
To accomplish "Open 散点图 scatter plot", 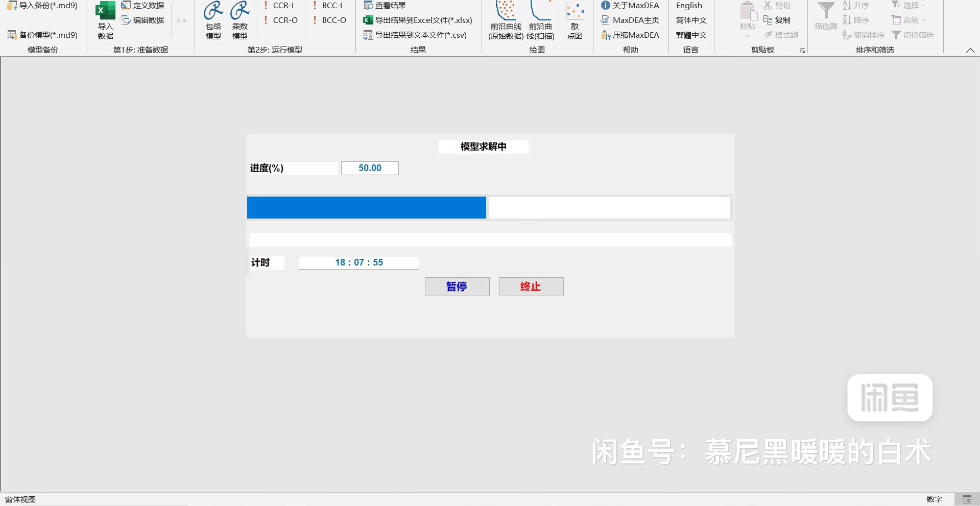I will pos(575,20).
